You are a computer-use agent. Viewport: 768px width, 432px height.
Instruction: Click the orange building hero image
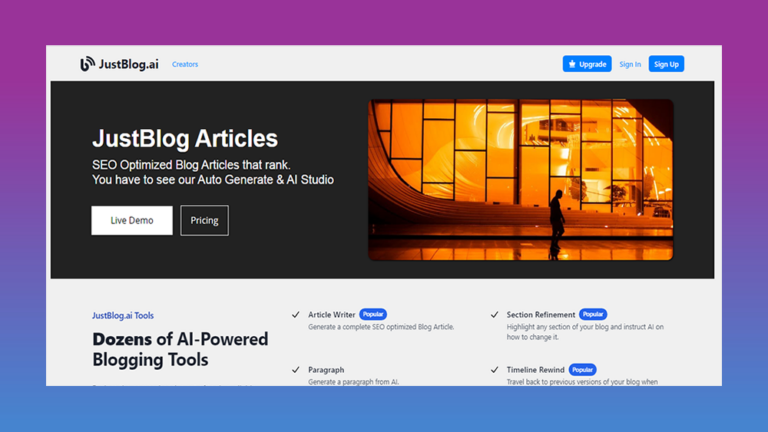coord(521,180)
